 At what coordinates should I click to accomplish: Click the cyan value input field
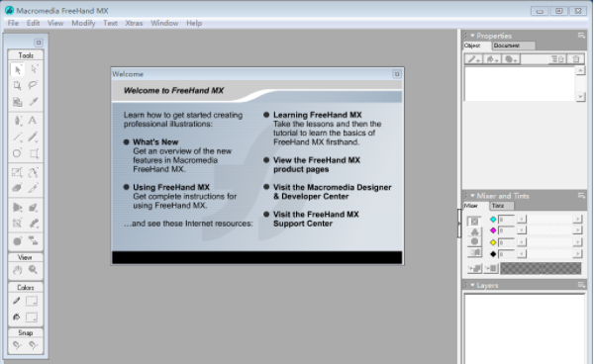(x=506, y=220)
